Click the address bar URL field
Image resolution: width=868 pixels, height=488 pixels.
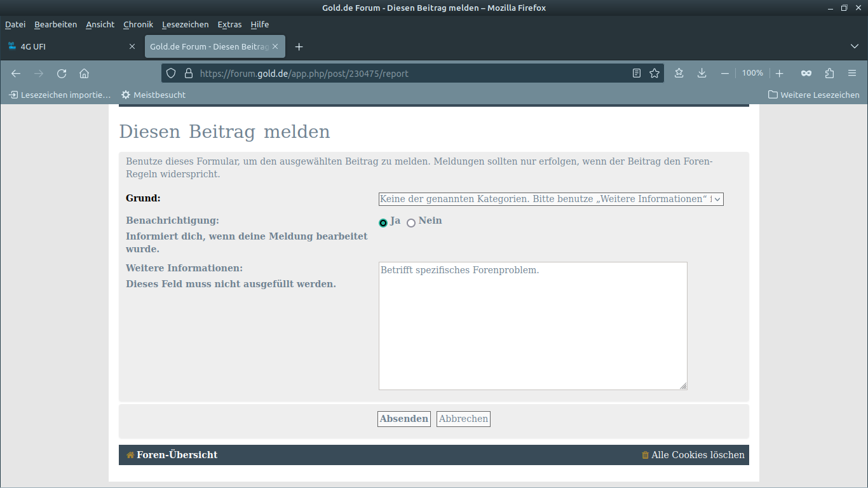click(412, 73)
